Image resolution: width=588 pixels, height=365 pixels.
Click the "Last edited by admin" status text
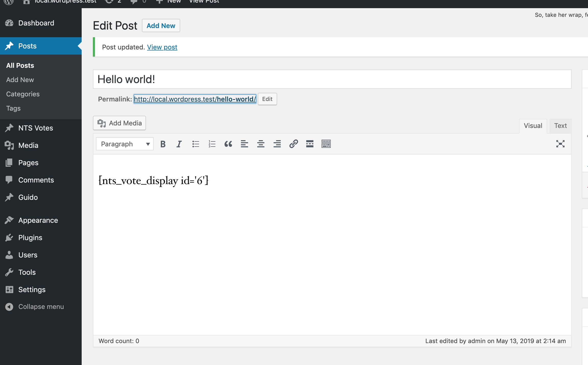(x=496, y=341)
